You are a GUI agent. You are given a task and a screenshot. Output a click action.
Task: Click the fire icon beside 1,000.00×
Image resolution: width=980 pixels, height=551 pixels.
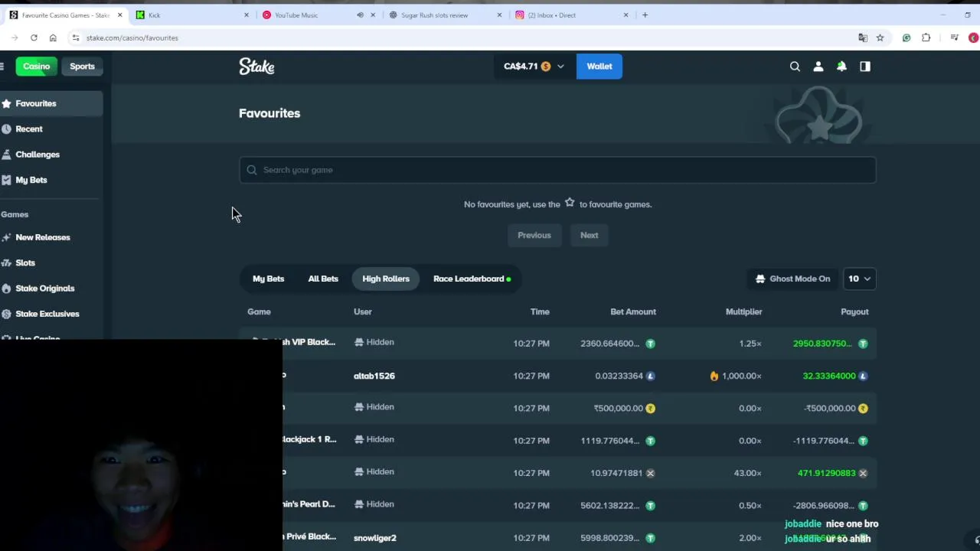coord(714,376)
